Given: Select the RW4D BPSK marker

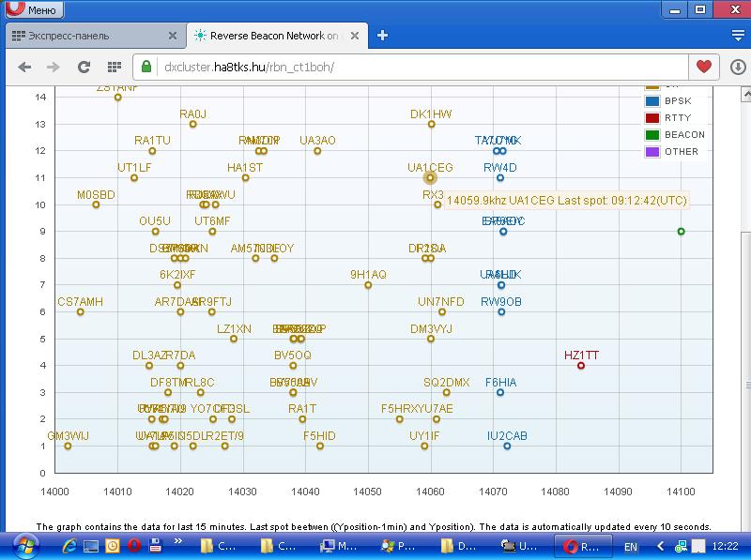Looking at the screenshot, I should pyautogui.click(x=500, y=177).
